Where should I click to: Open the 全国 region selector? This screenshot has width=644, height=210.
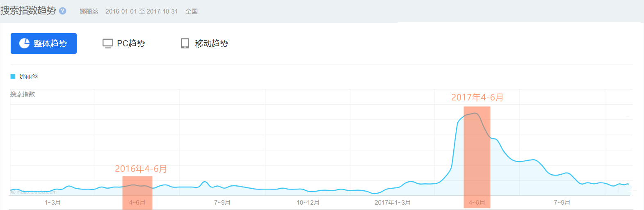point(192,11)
